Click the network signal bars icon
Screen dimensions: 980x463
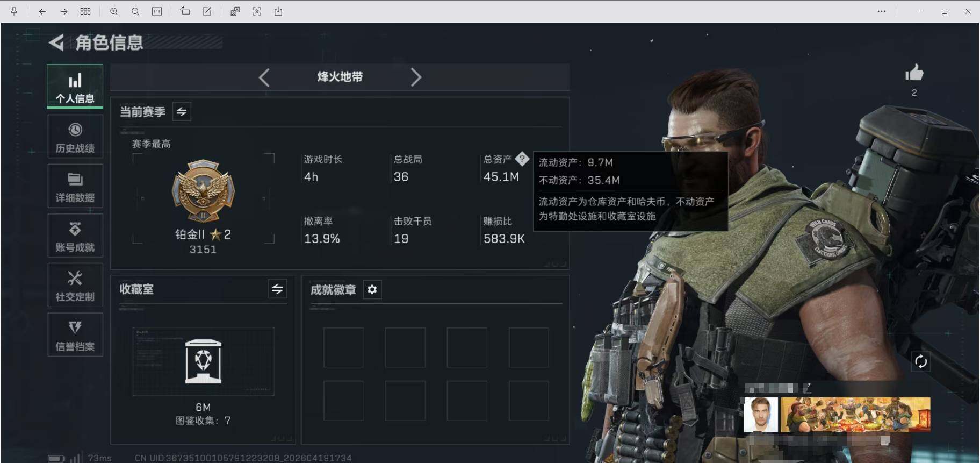(x=75, y=458)
